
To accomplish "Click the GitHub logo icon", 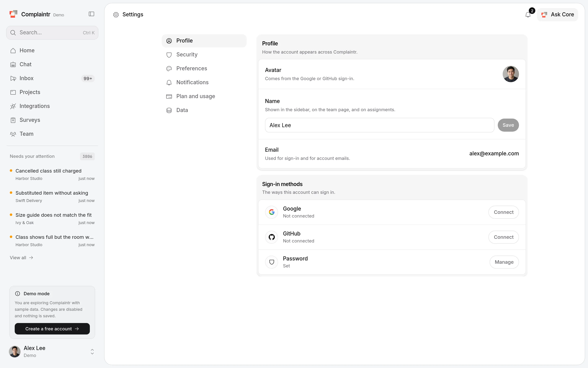I will [272, 237].
